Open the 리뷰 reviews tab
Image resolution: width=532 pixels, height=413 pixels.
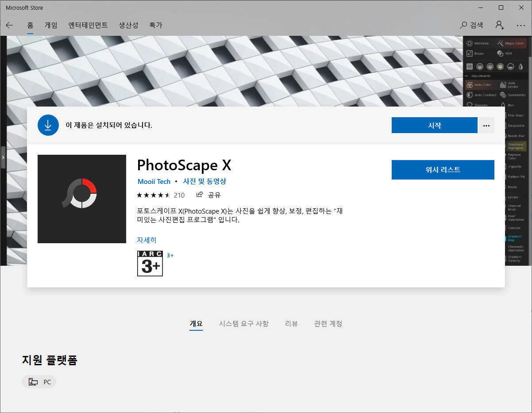coord(291,324)
